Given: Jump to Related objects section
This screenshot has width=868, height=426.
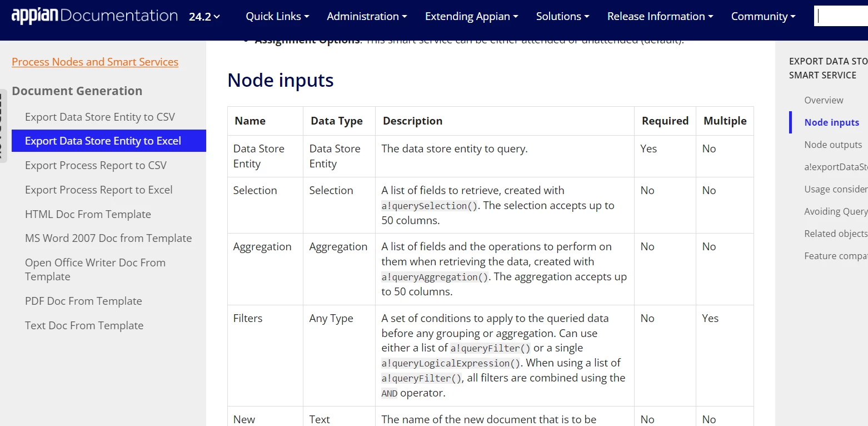Looking at the screenshot, I should point(836,234).
